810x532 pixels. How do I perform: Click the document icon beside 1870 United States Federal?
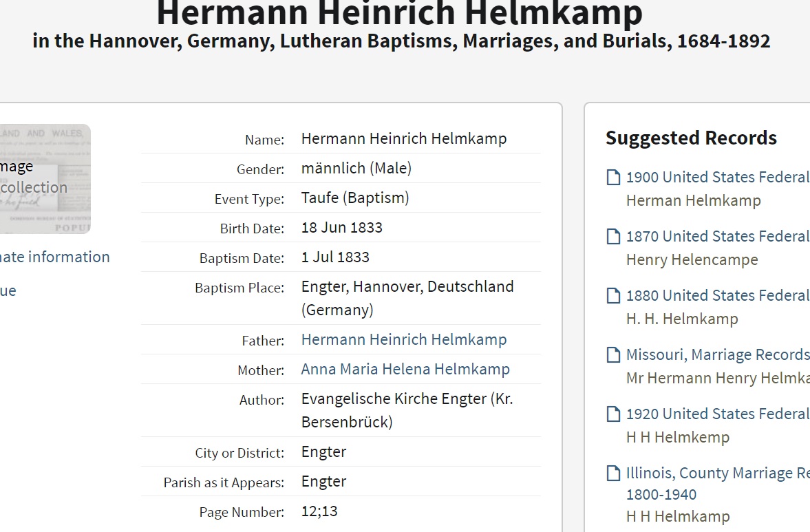(612, 237)
